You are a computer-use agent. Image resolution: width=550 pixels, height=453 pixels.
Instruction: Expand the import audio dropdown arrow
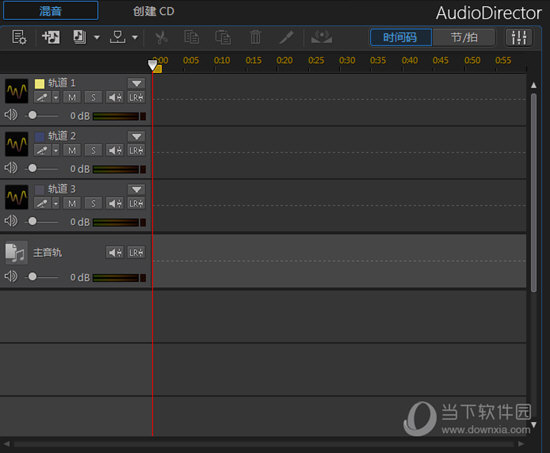point(97,37)
